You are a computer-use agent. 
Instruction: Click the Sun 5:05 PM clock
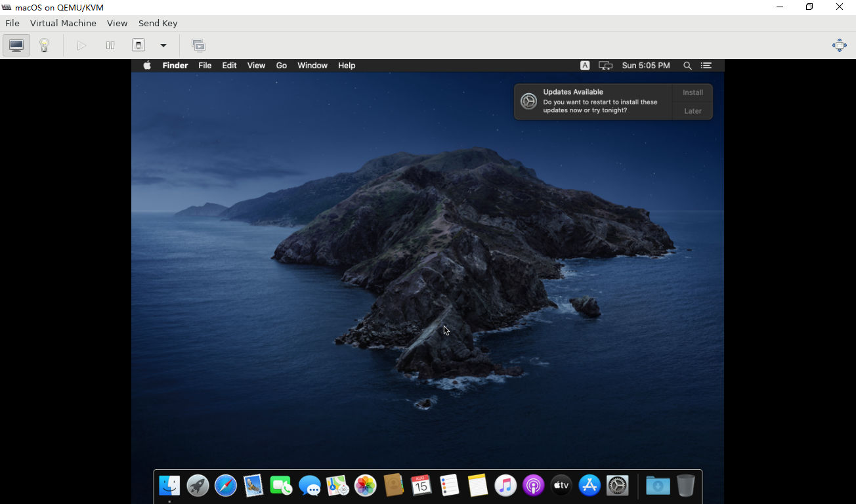[x=646, y=66]
